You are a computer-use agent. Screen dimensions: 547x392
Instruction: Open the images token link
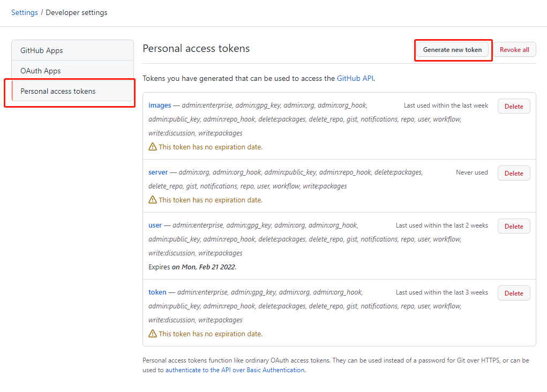coord(160,105)
